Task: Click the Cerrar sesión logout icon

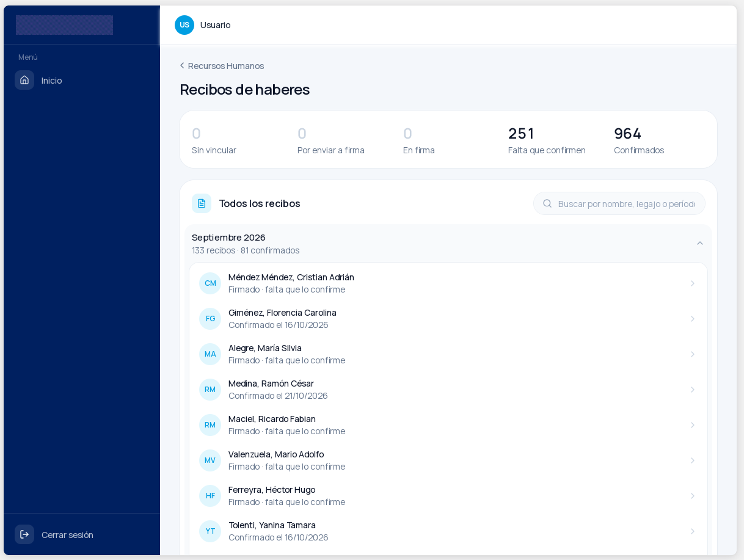Action: click(24, 534)
